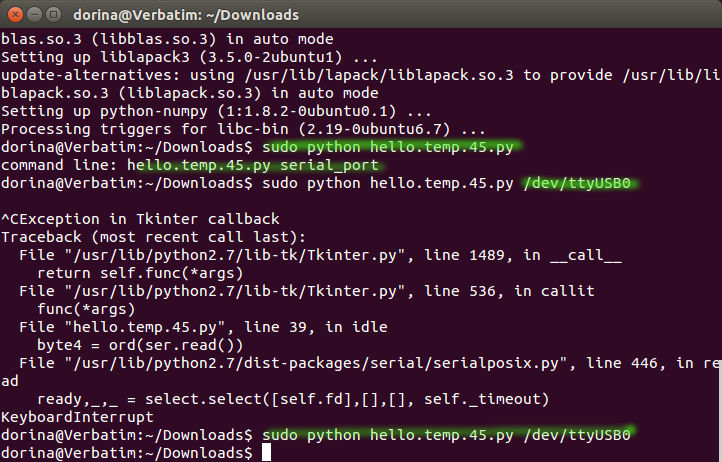Click the final empty 'dorina@Verbatim:~/Downloads$' prompt text
Viewport: 722px width, 462px height.
click(127, 453)
